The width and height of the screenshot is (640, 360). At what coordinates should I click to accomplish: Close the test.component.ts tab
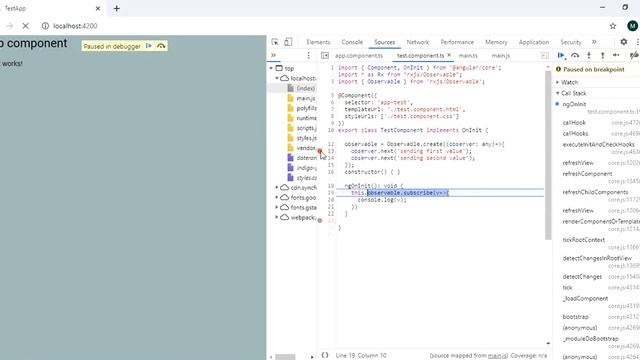coord(449,55)
